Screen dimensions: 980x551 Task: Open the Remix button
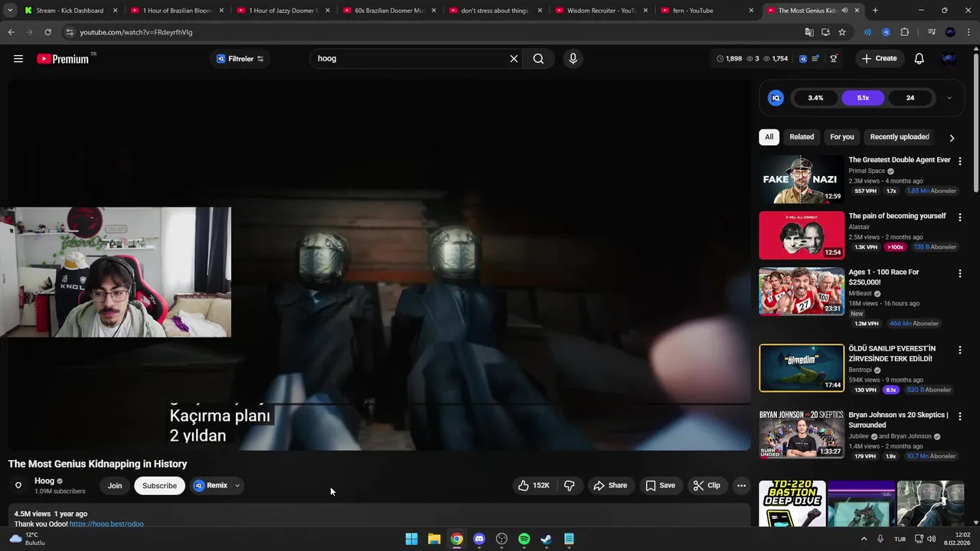(211, 485)
